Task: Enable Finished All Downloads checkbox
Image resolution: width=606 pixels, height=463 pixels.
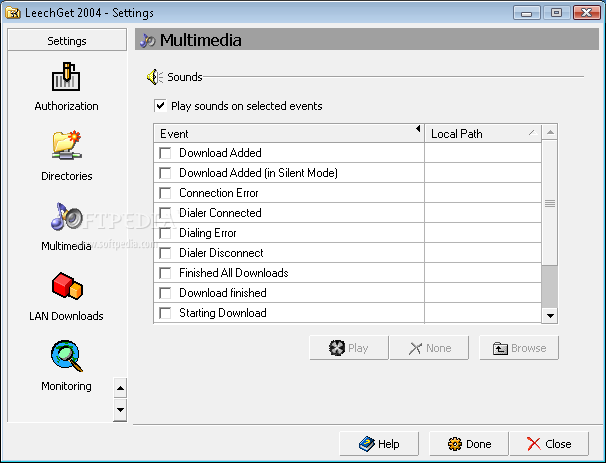Action: pyautogui.click(x=165, y=273)
